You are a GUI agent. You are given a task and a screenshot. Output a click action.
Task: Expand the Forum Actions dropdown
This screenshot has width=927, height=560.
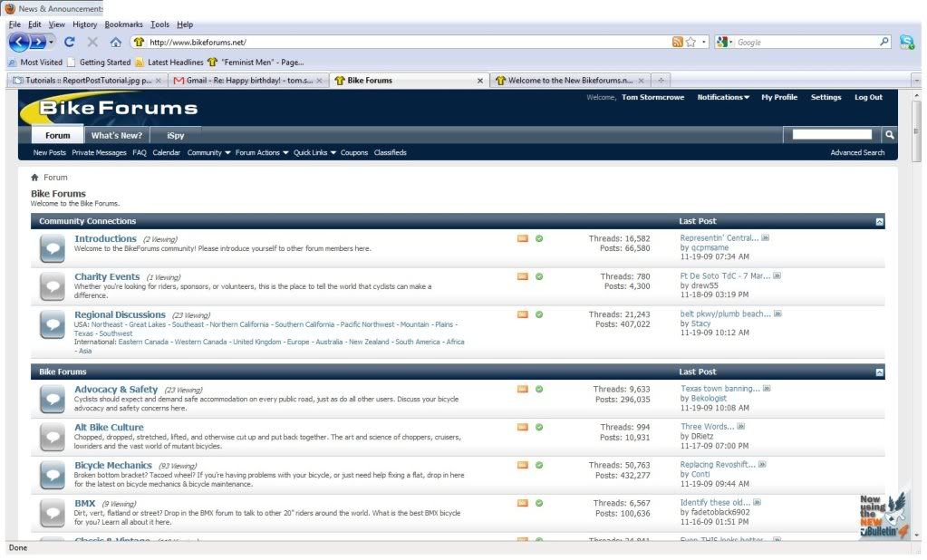tap(262, 152)
